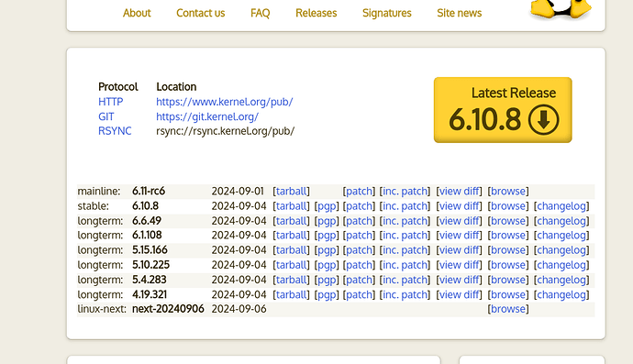Download tarball for longterm 5.10.225
Viewport: 633px width, 364px height.
coord(292,265)
